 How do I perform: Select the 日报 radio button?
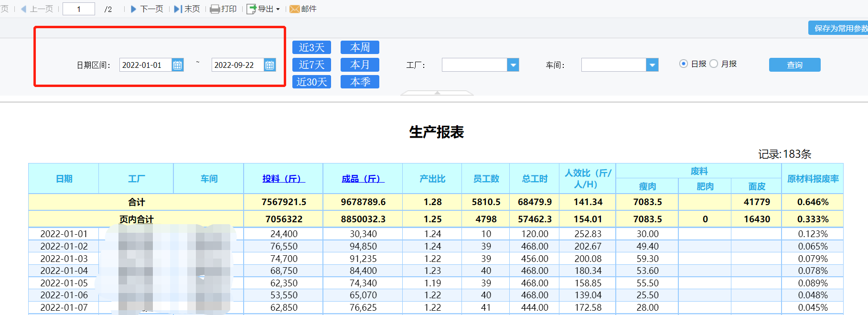coord(684,64)
